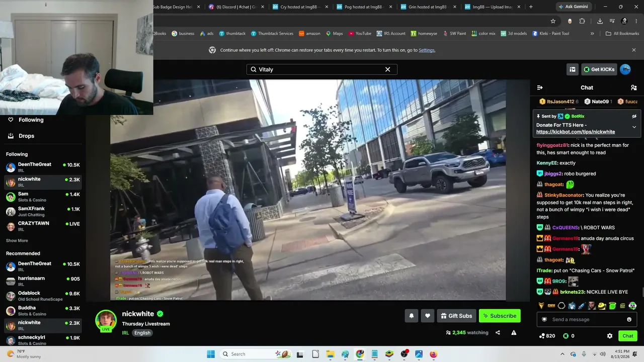Expand hidden bookmarks chevron
The width and height of the screenshot is (644, 362).
[x=592, y=34]
